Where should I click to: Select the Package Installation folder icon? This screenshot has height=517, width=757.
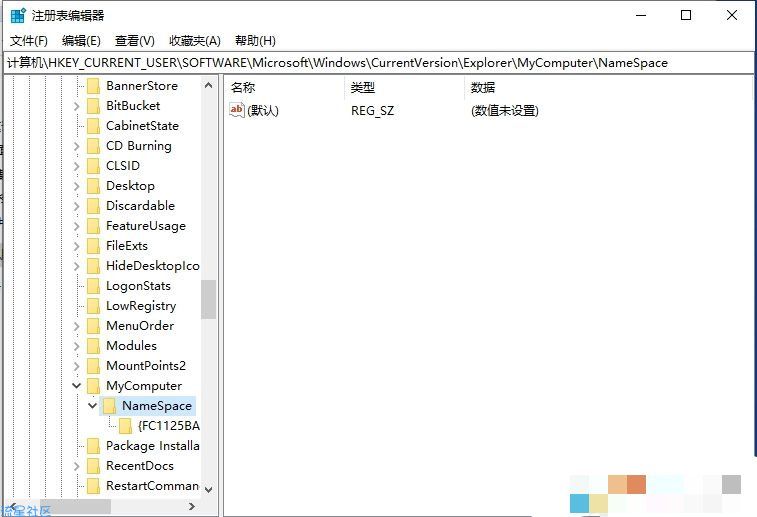(93, 446)
